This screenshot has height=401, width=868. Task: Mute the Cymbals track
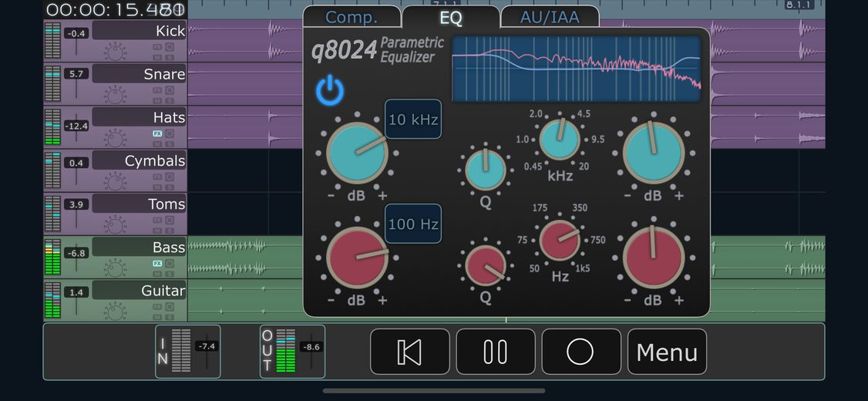click(x=157, y=187)
